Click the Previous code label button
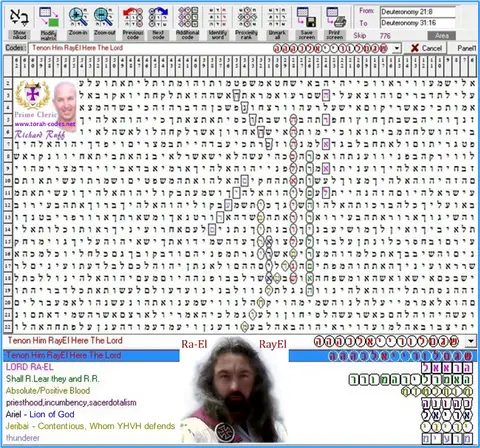480x448 pixels. point(133,35)
